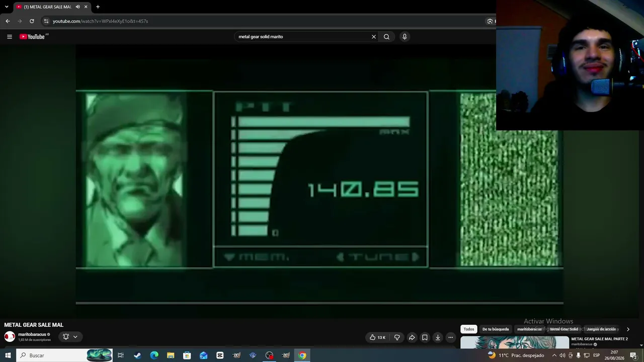Image resolution: width=644 pixels, height=362 pixels.
Task: Select the 'maritobaracus' filter chip
Action: pyautogui.click(x=529, y=329)
